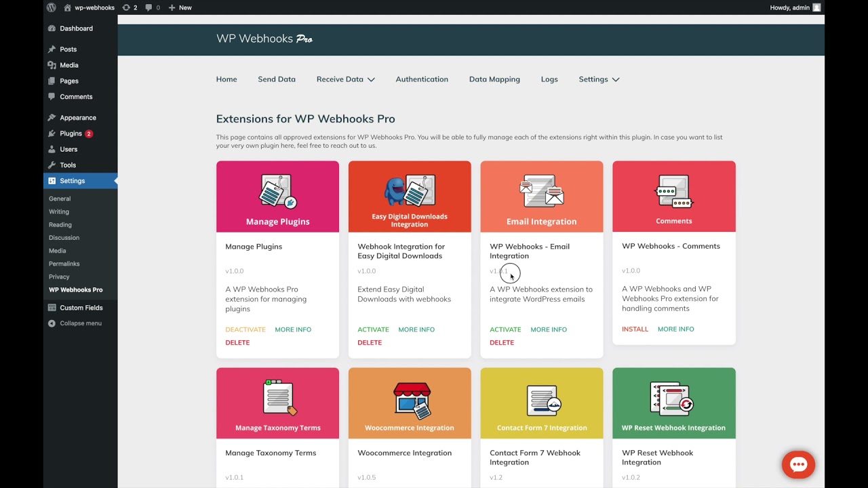868x488 pixels.
Task: Delete the Manage Plugins extension
Action: click(x=237, y=342)
